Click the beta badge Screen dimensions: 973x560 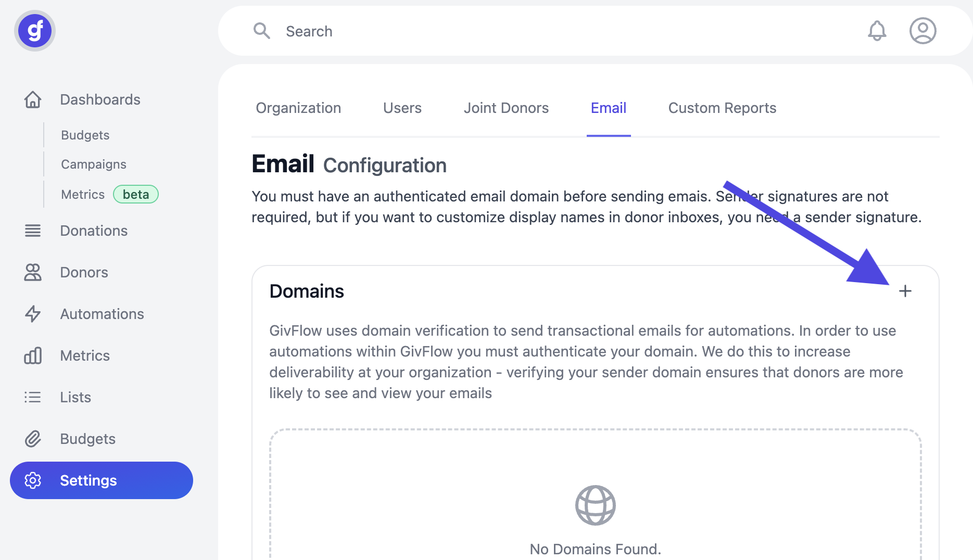(x=136, y=195)
